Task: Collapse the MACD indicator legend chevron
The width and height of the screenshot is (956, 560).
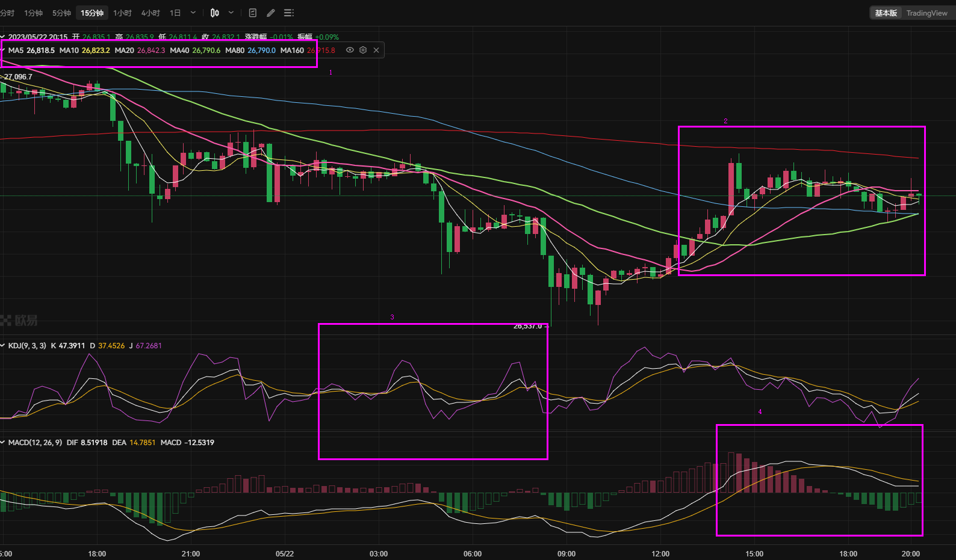Action: [x=3, y=442]
